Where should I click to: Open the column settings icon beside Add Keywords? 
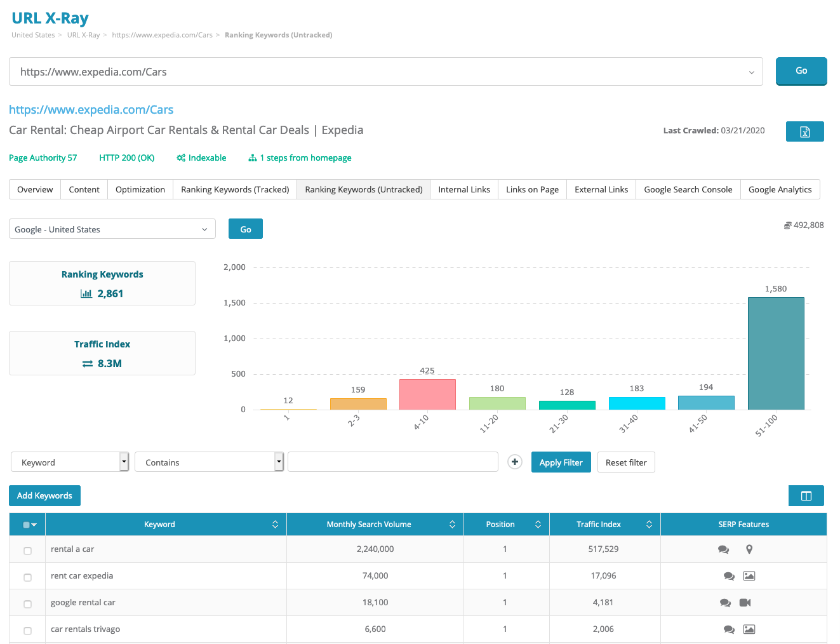806,495
